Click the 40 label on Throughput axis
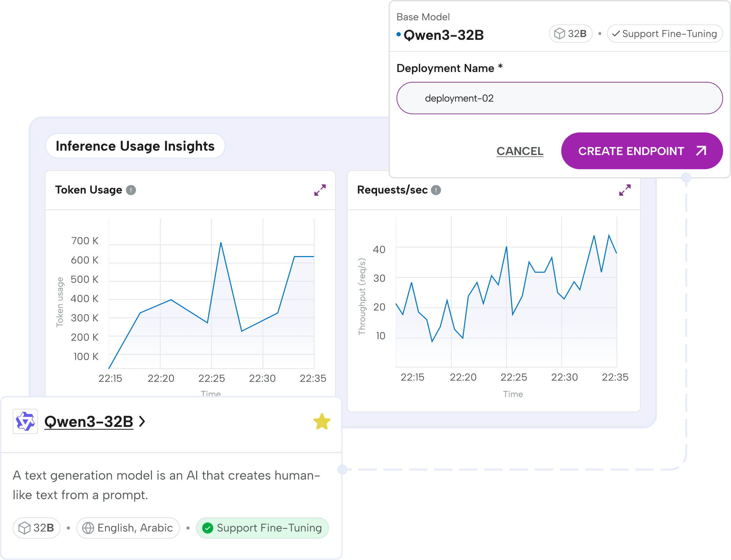This screenshot has height=560, width=731. 379,249
